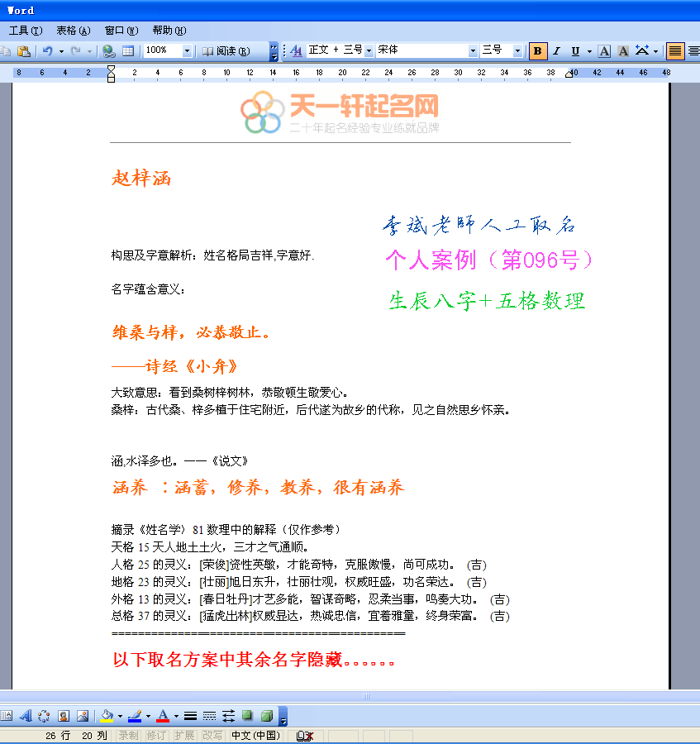
Task: Toggle 录制 macro recording in status bar
Action: coord(128,736)
